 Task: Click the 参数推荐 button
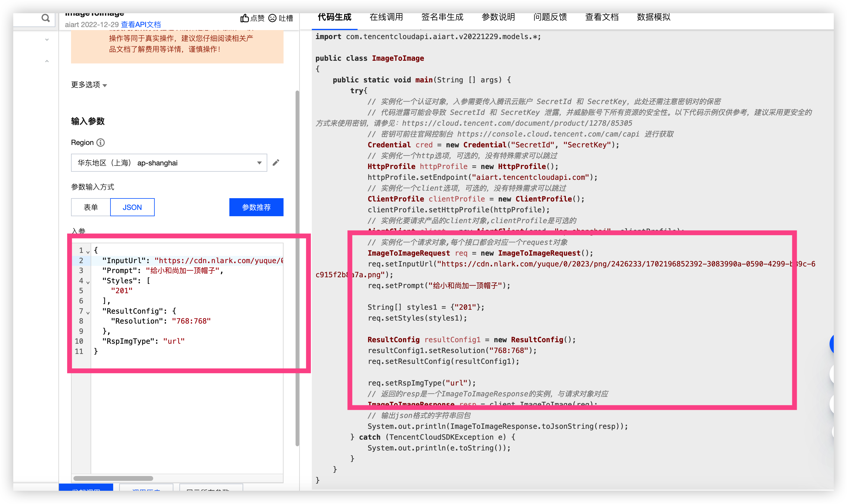pyautogui.click(x=256, y=207)
